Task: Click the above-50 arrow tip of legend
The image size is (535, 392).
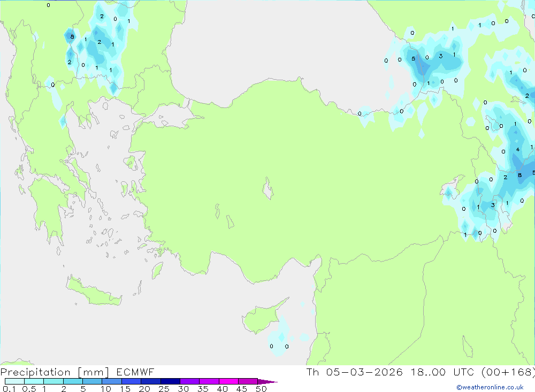Action: coord(267,382)
